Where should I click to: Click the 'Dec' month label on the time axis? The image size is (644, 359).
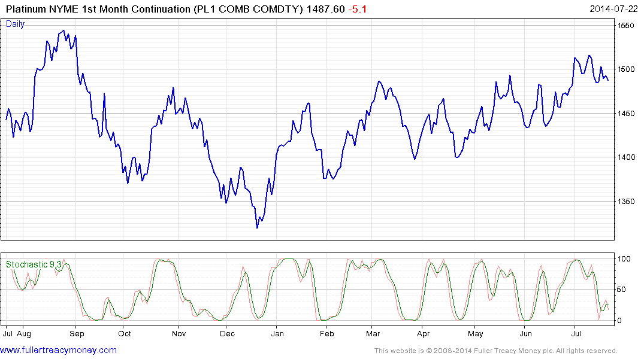tap(227, 334)
